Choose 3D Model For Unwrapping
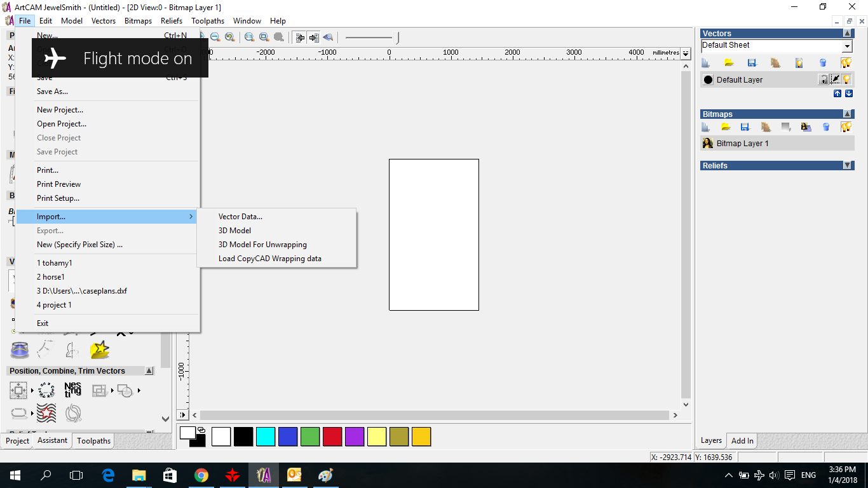This screenshot has width=868, height=488. pos(277,245)
